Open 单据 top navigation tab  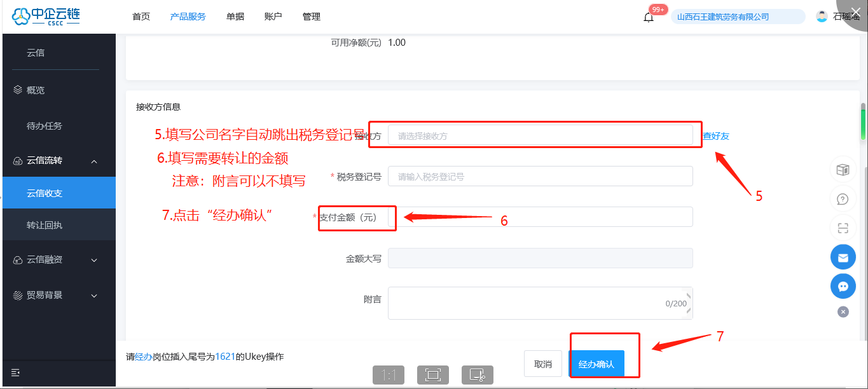click(x=235, y=17)
